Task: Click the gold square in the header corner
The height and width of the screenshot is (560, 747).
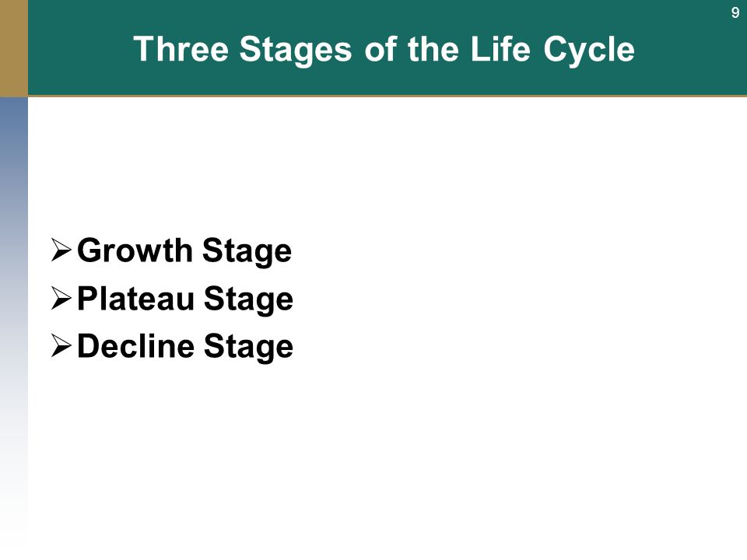Action: click(14, 47)
